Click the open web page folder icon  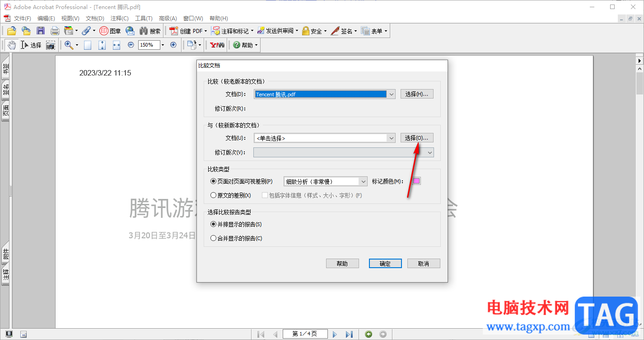(26, 31)
